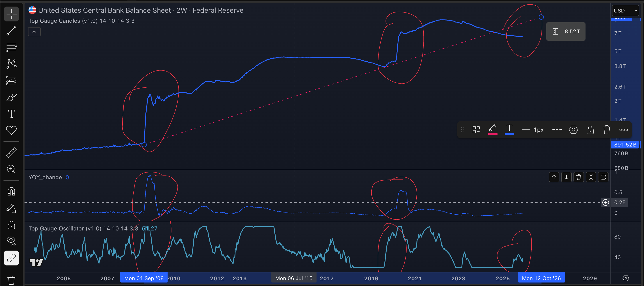This screenshot has width=644, height=286.
Task: Open the drawing templates menu
Action: pyautogui.click(x=476, y=130)
